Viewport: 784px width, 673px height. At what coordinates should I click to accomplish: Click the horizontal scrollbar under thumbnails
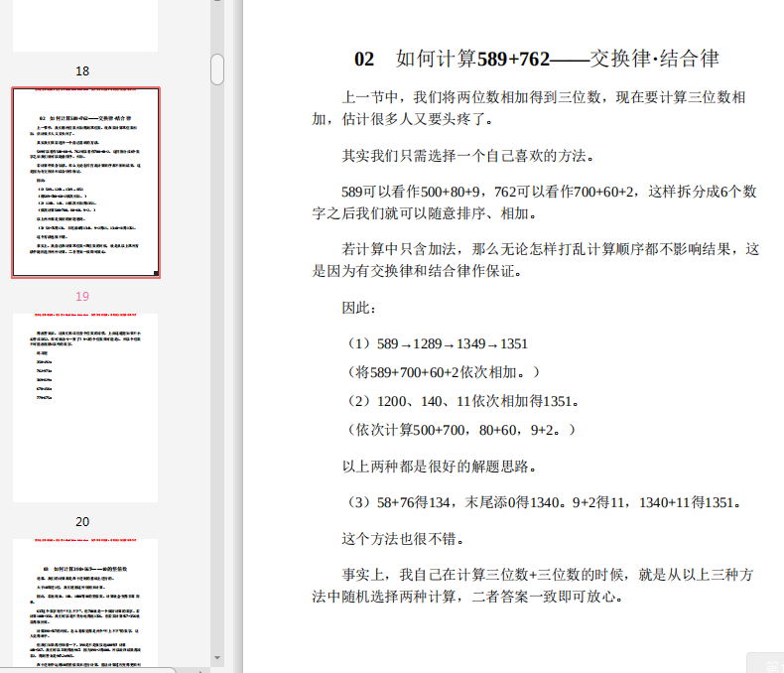point(87,670)
